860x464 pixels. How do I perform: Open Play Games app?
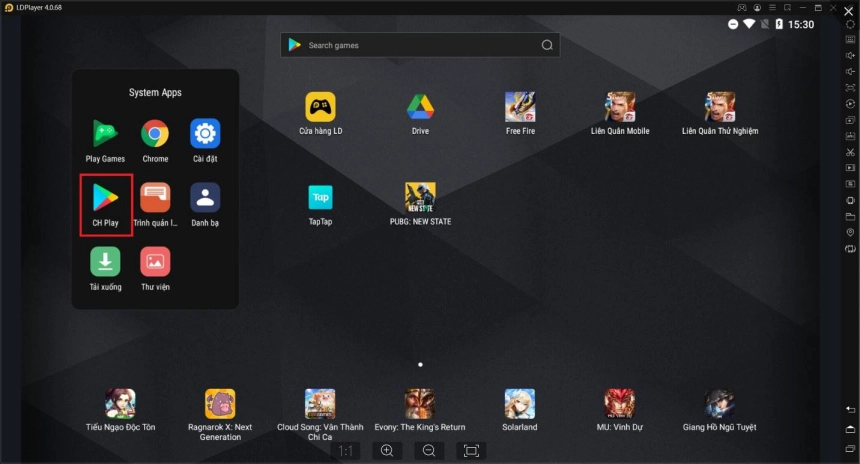tap(105, 134)
